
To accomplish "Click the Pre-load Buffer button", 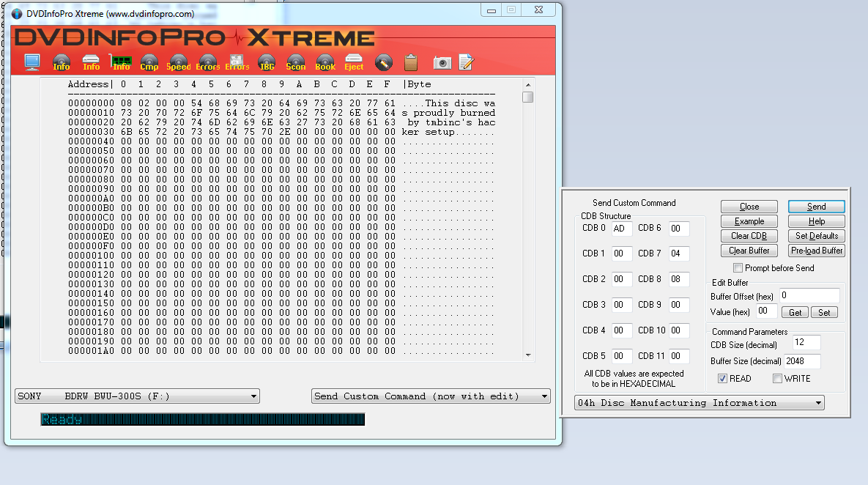I will tap(817, 251).
